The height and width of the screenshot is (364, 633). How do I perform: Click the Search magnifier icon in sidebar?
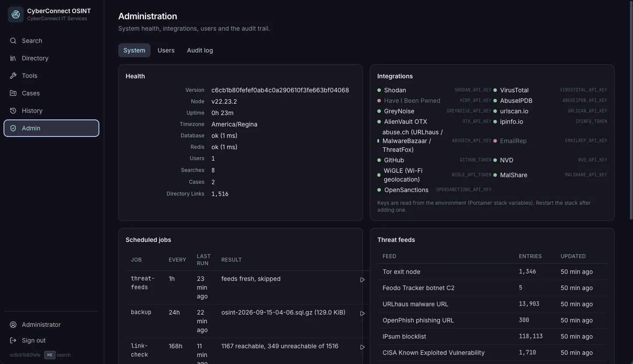click(13, 41)
